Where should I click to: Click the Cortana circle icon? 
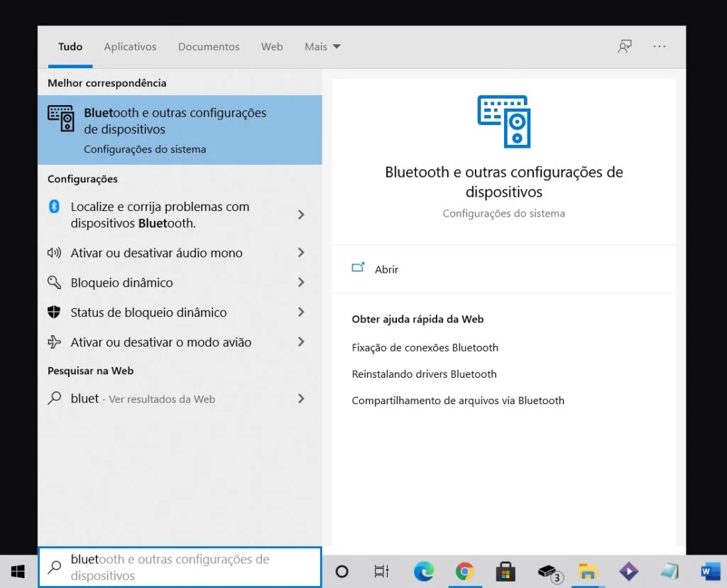341,571
